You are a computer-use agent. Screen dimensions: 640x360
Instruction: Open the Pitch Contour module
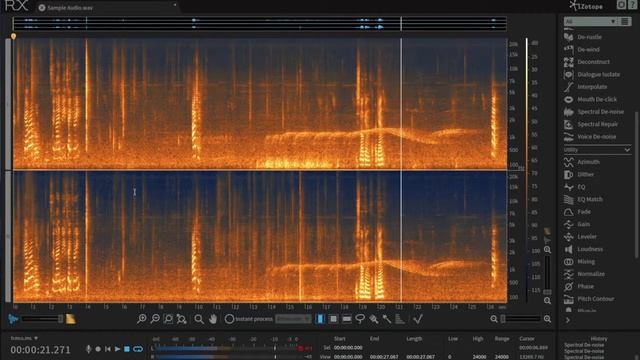(589, 299)
